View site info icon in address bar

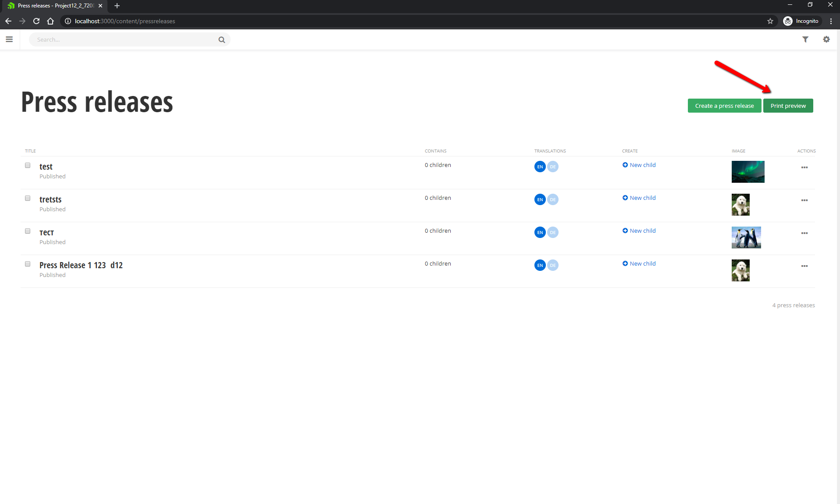(x=68, y=21)
